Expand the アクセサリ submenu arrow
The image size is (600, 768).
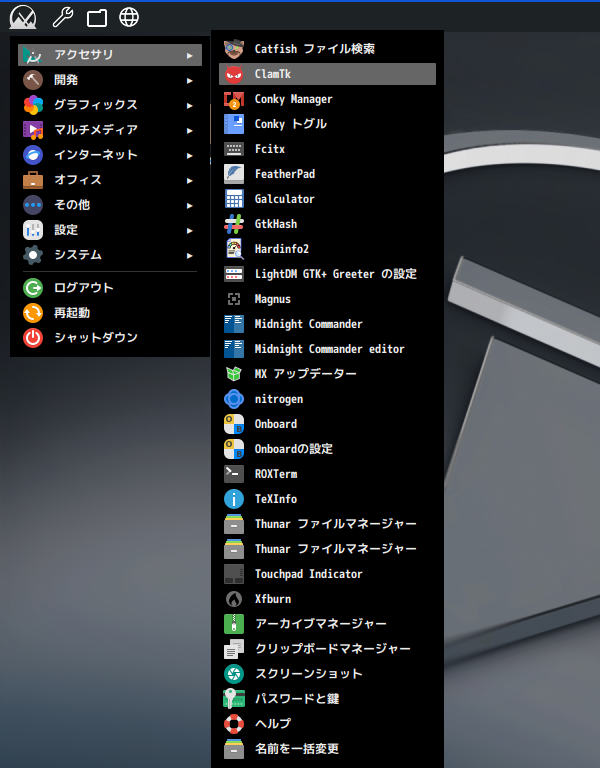click(190, 56)
